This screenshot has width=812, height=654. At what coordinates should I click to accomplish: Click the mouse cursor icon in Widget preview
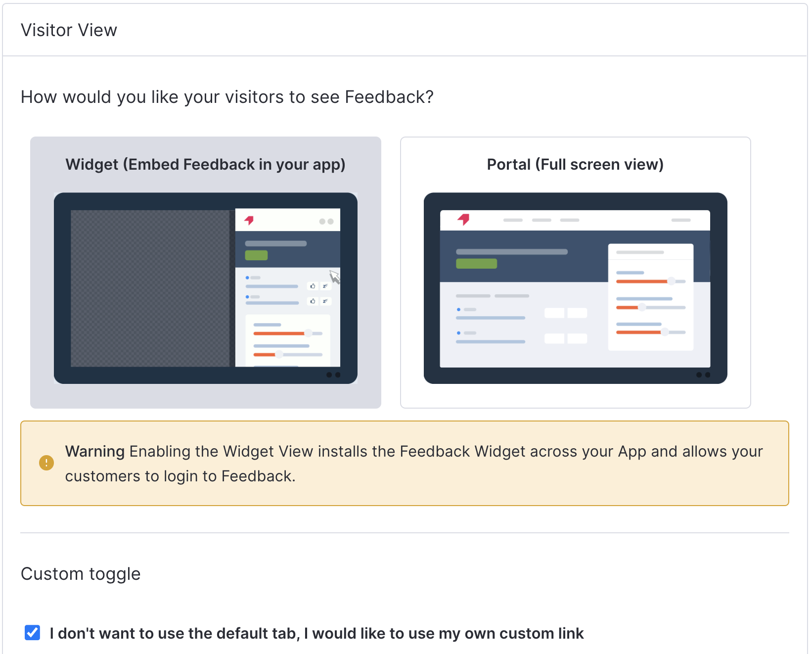click(335, 277)
